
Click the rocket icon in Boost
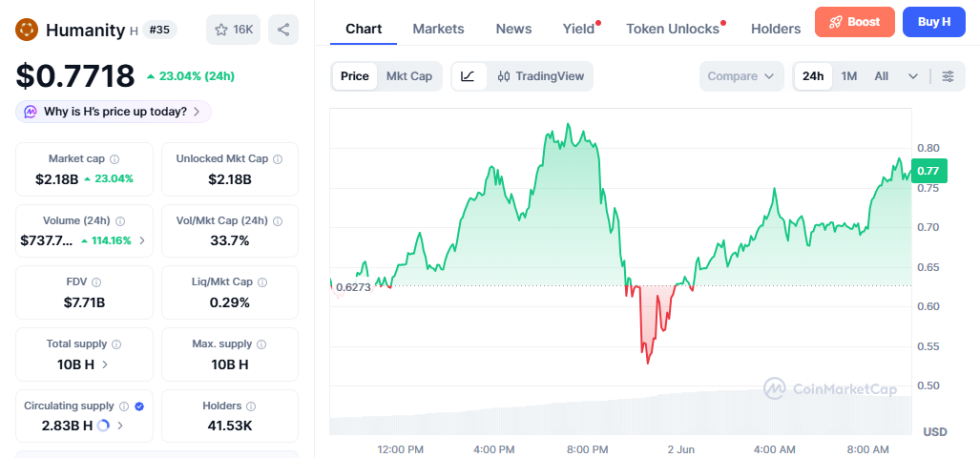pos(836,22)
